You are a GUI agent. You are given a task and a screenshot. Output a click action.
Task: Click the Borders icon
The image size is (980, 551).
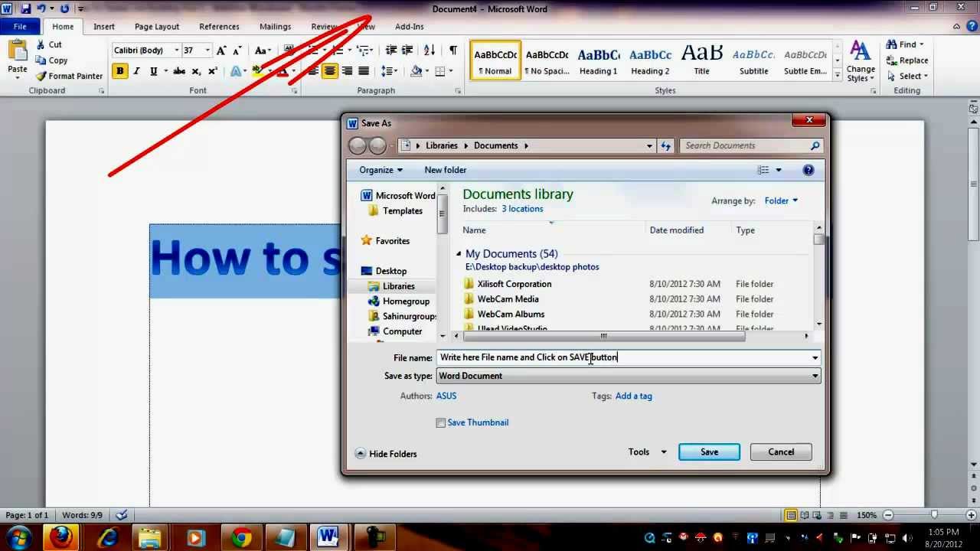pos(439,71)
